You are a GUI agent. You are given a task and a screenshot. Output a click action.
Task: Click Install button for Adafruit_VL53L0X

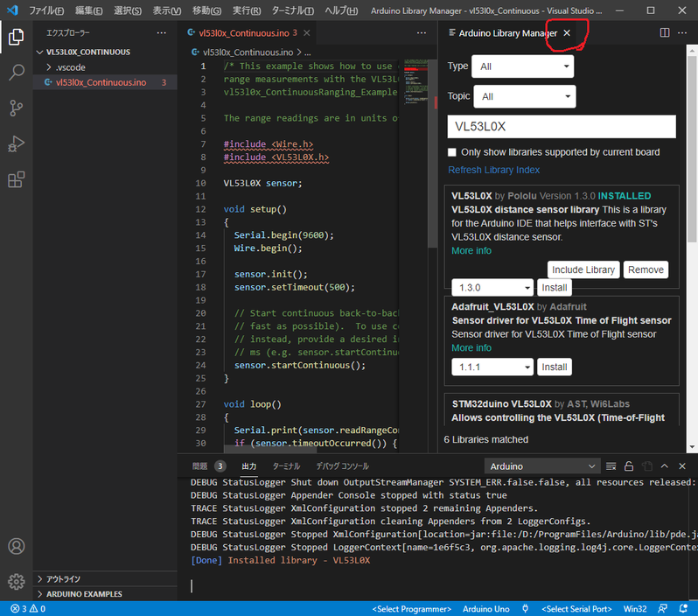click(555, 367)
